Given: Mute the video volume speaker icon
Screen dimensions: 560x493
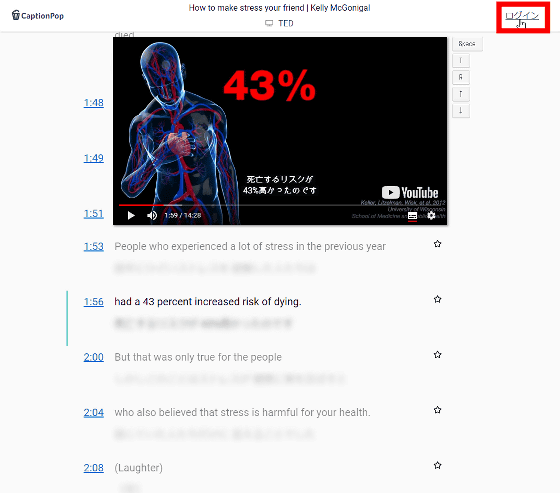Looking at the screenshot, I should (152, 215).
